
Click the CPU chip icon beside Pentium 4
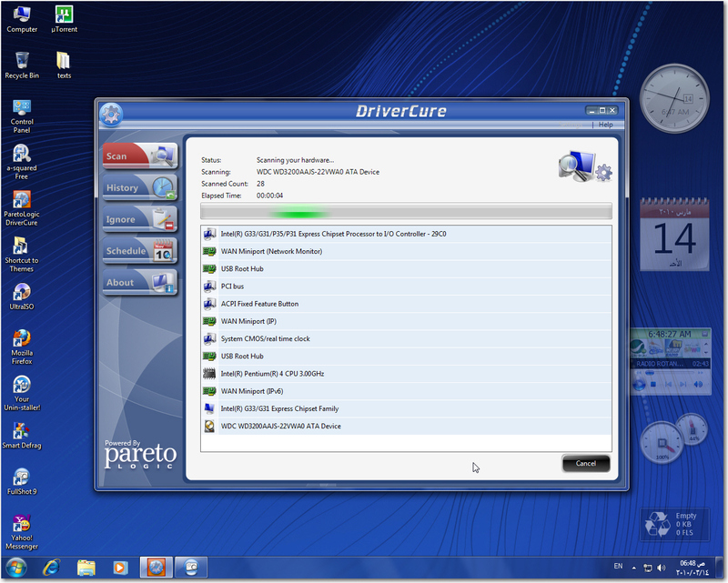209,374
